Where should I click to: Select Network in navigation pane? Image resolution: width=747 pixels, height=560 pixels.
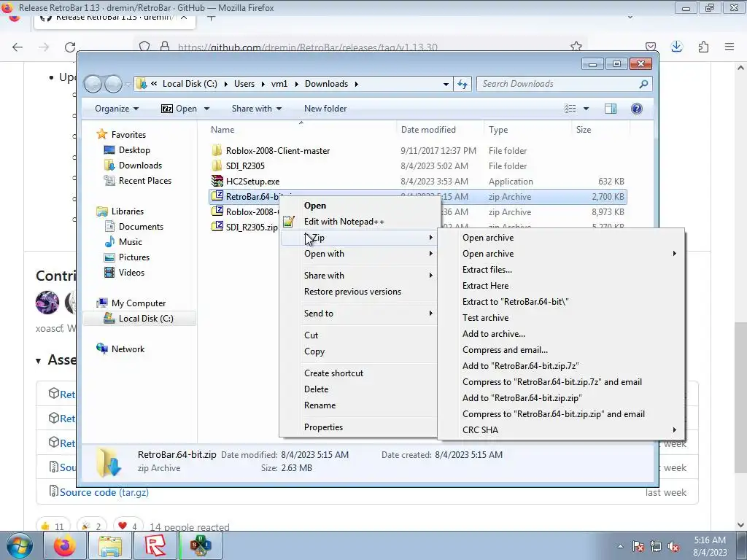(128, 349)
